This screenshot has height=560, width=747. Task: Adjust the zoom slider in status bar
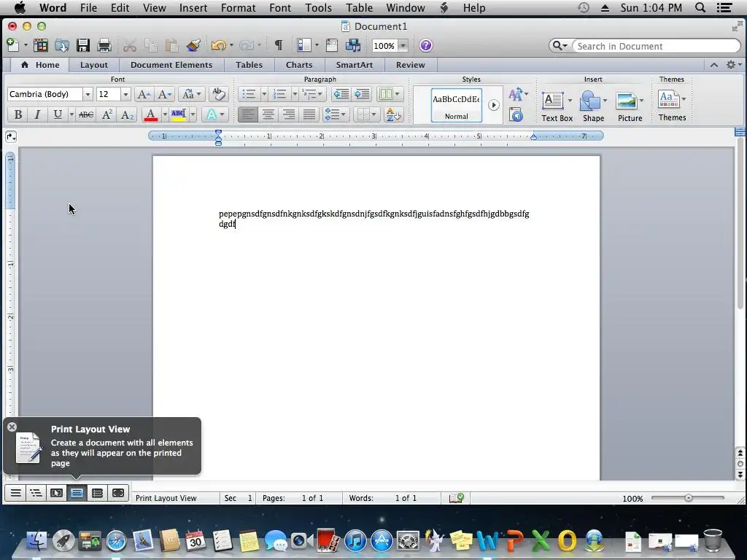[688, 498]
